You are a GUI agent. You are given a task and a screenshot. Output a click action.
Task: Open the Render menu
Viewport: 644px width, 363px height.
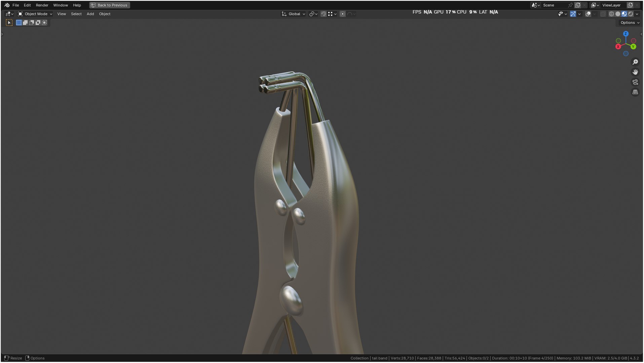coord(42,5)
